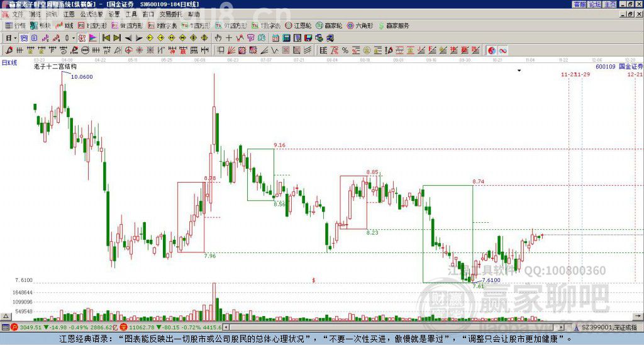
Task: Click the small black chart dropdown triangle
Action: coord(519,71)
